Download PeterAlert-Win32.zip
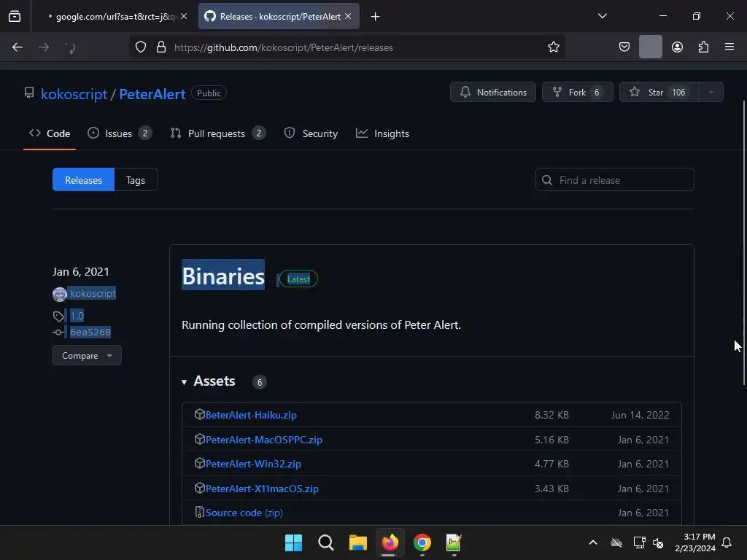Image resolution: width=747 pixels, height=560 pixels. [253, 464]
